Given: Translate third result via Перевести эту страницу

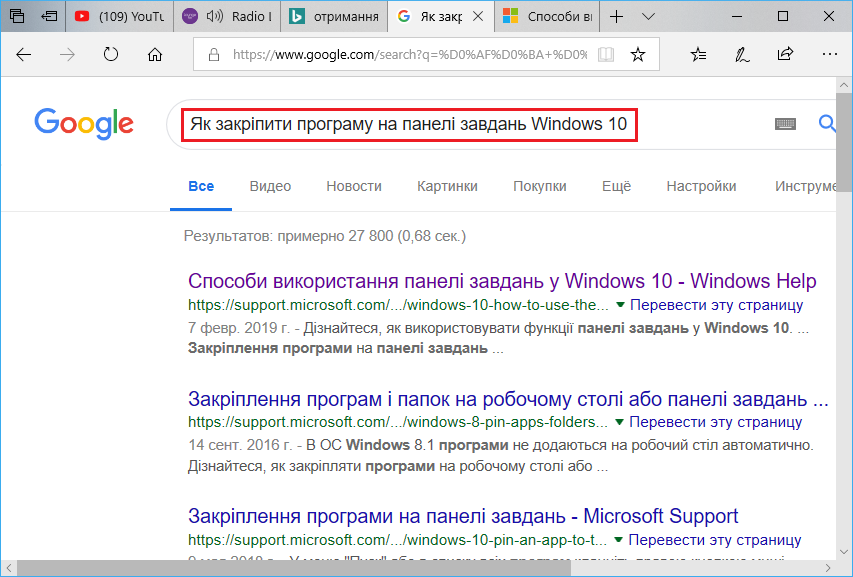Looking at the screenshot, I should [715, 540].
